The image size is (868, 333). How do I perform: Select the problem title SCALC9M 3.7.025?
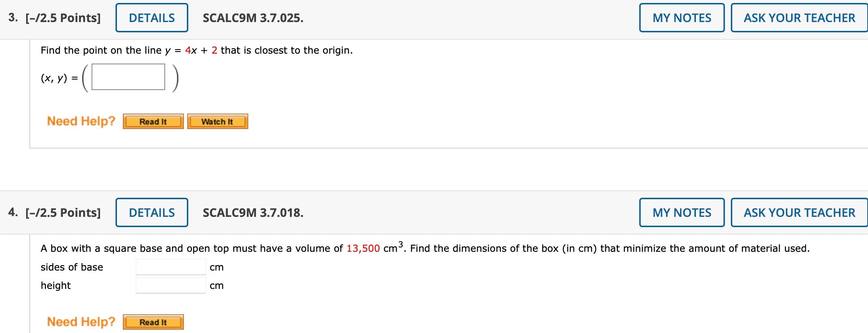[x=253, y=17]
